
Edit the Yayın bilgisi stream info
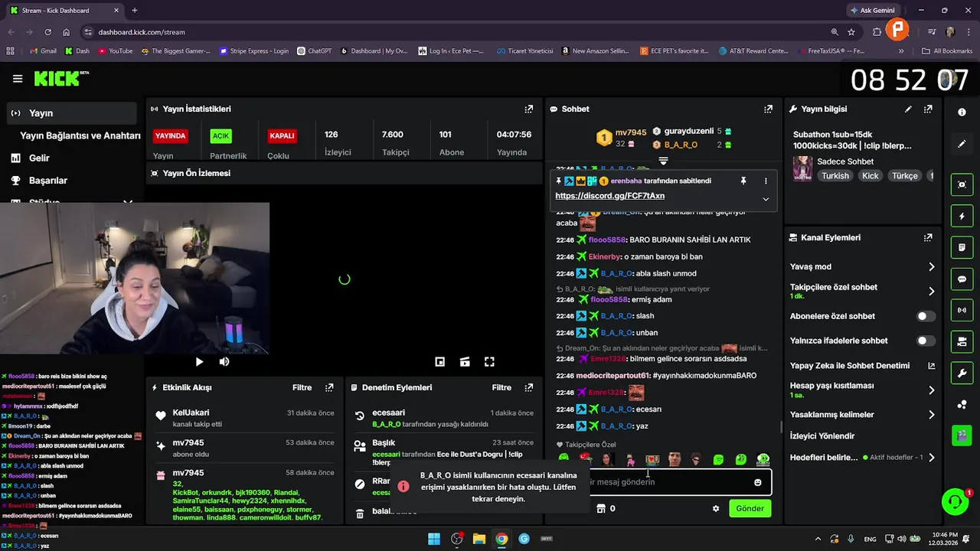908,109
